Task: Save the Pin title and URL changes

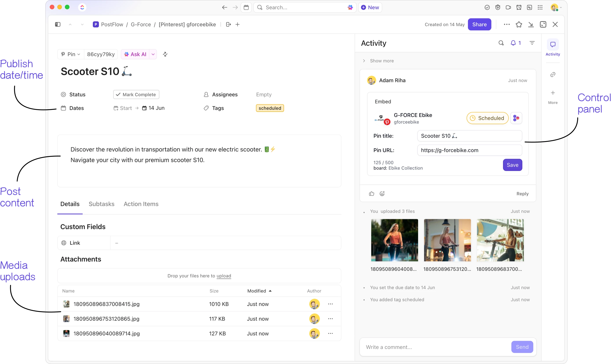Action: pyautogui.click(x=512, y=165)
